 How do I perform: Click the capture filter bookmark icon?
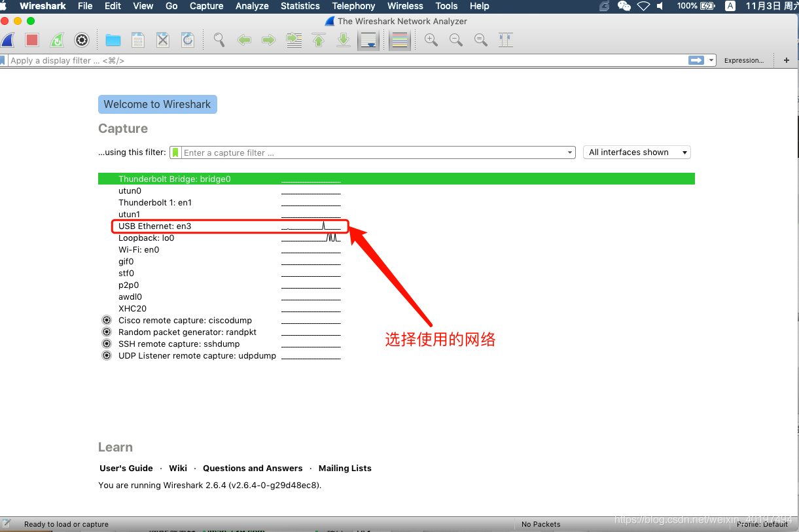pyautogui.click(x=175, y=152)
